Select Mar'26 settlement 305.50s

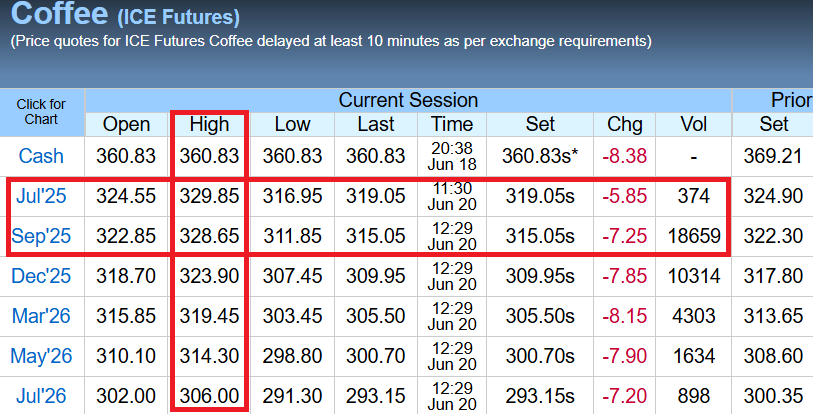click(x=540, y=316)
